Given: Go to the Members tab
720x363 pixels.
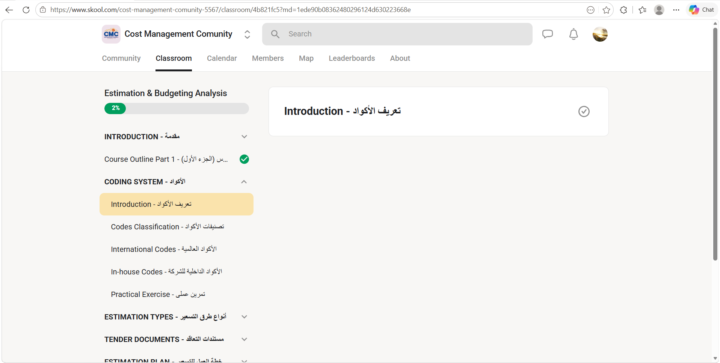Looking at the screenshot, I should point(268,58).
